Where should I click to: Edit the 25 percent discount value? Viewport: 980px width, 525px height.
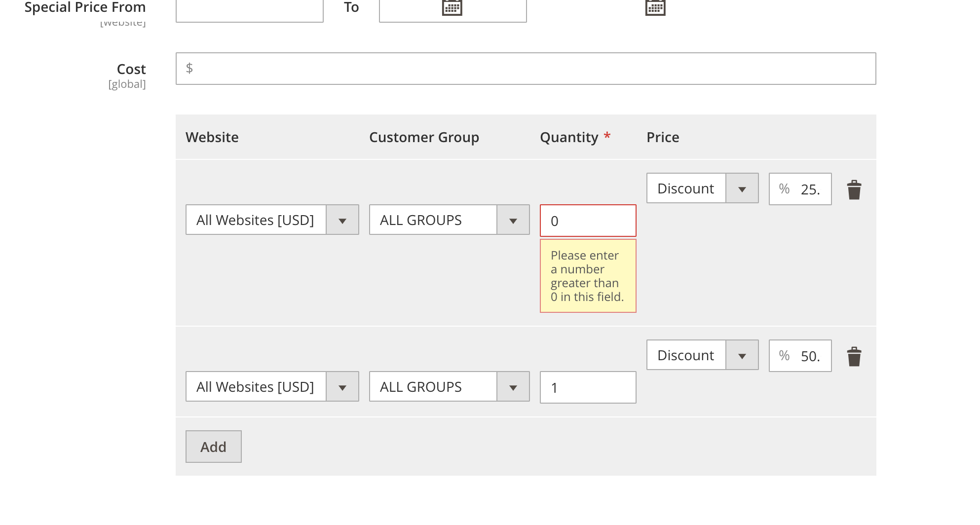click(x=800, y=189)
